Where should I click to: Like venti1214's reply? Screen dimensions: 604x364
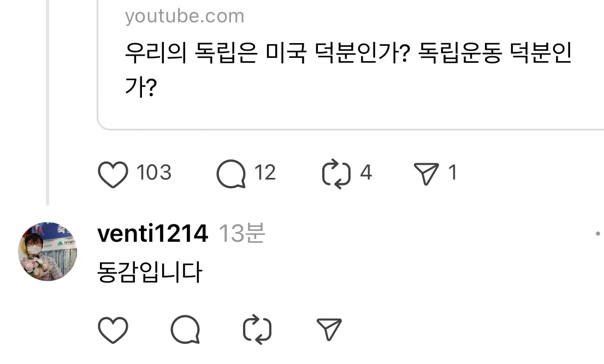[x=113, y=329]
